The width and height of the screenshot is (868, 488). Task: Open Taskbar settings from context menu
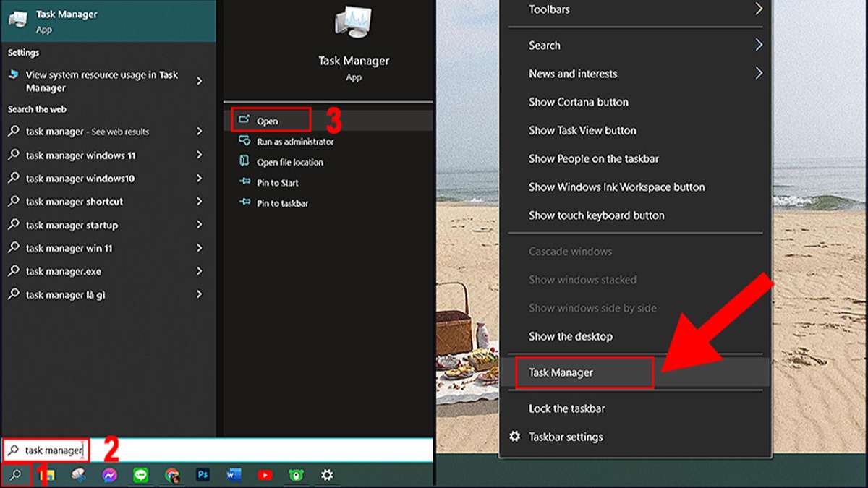point(565,437)
